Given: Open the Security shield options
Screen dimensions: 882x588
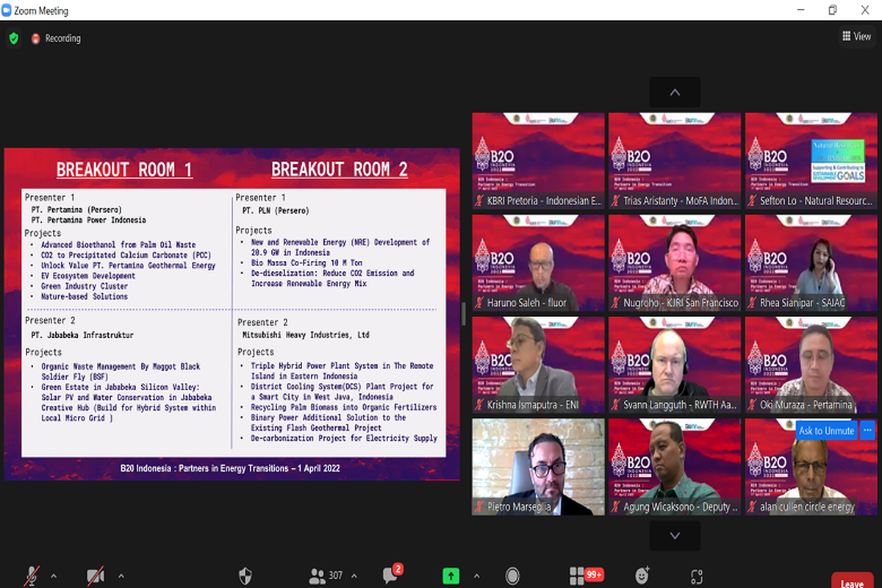Looking at the screenshot, I should point(246,576).
